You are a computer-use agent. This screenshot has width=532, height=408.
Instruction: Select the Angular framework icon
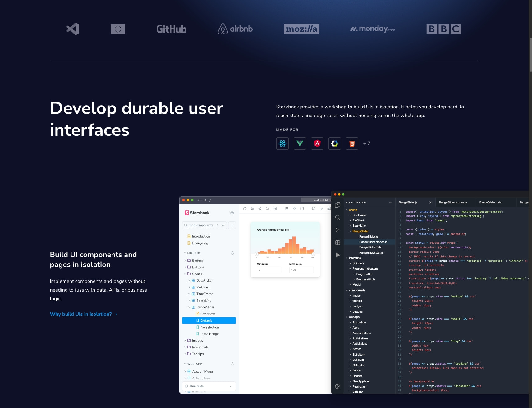(x=317, y=143)
